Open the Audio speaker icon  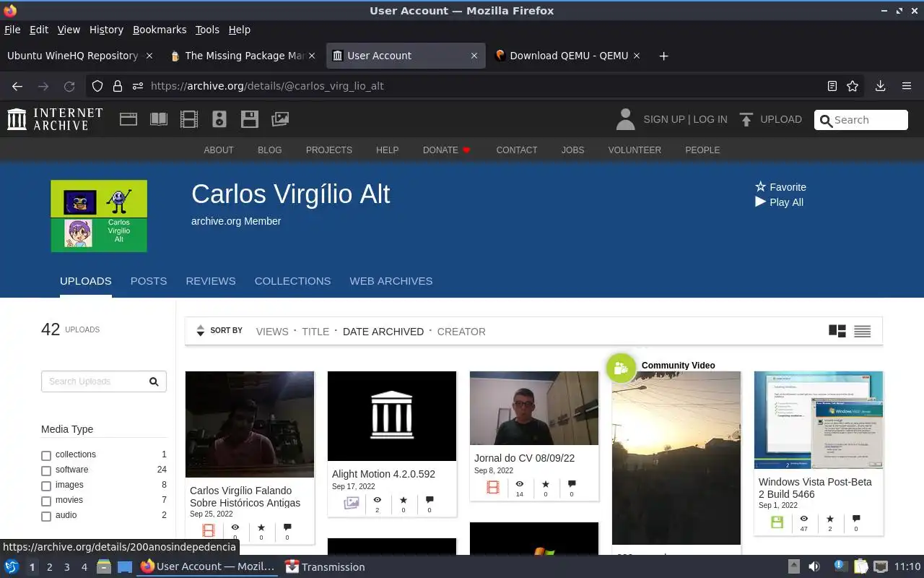click(x=219, y=119)
